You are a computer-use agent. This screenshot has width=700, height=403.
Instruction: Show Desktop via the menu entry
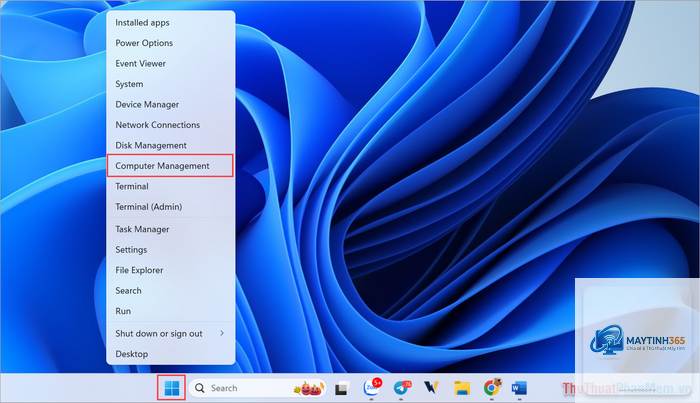(171, 354)
